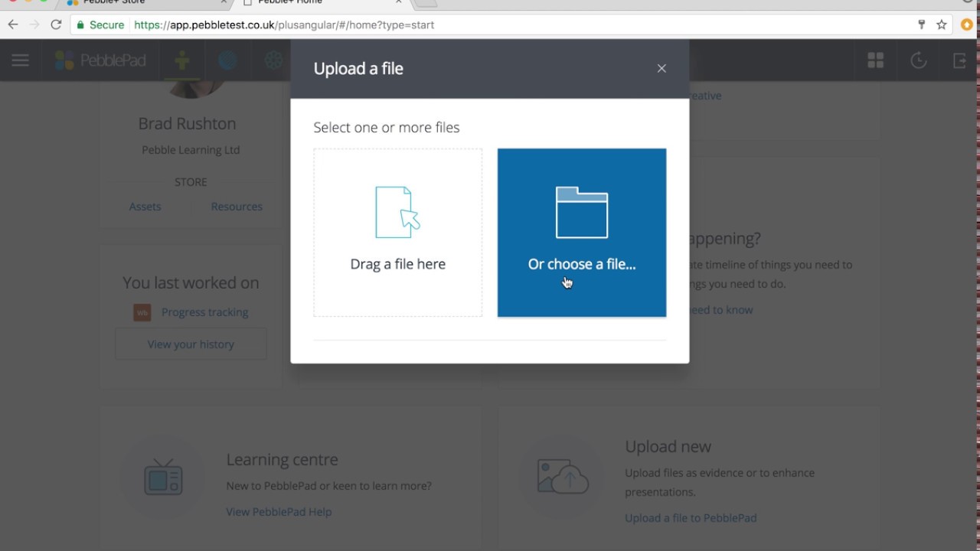This screenshot has width=980, height=551.
Task: Click the green plus create icon
Action: tap(181, 60)
